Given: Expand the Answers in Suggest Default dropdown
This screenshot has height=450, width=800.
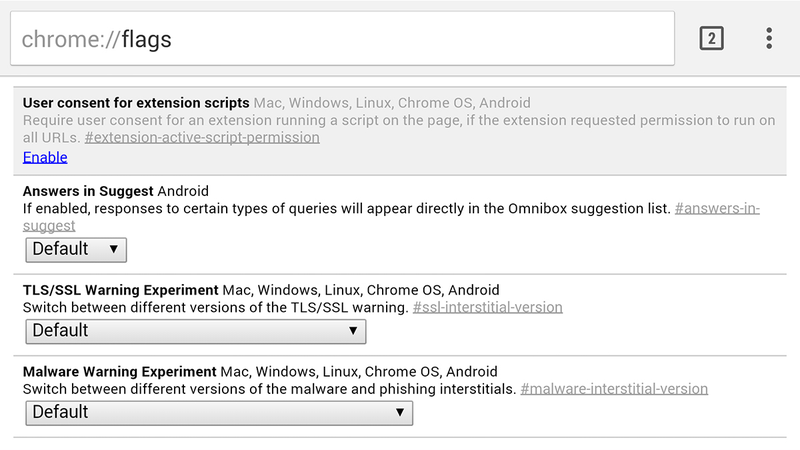Looking at the screenshot, I should 76,249.
